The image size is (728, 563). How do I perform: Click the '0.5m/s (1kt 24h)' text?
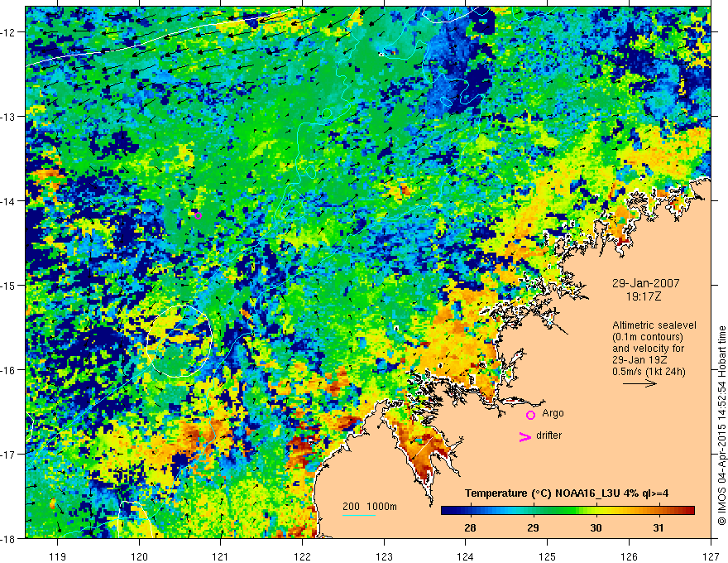tap(649, 372)
